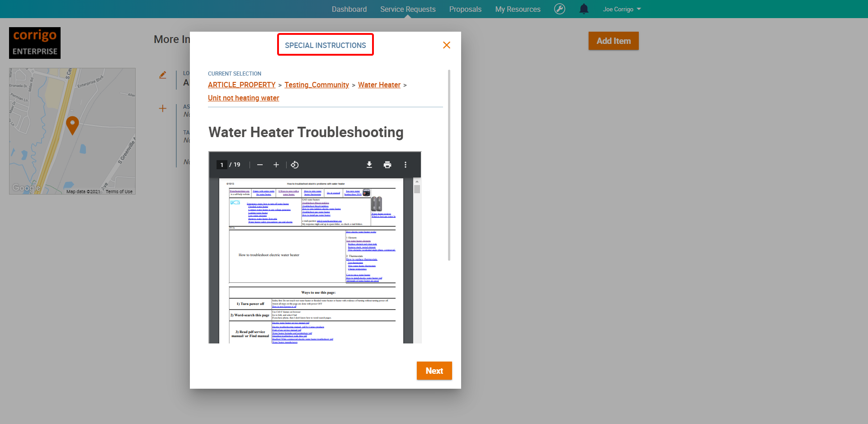The width and height of the screenshot is (868, 424).
Task: Zoom in on the PDF with plus icon
Action: click(276, 165)
